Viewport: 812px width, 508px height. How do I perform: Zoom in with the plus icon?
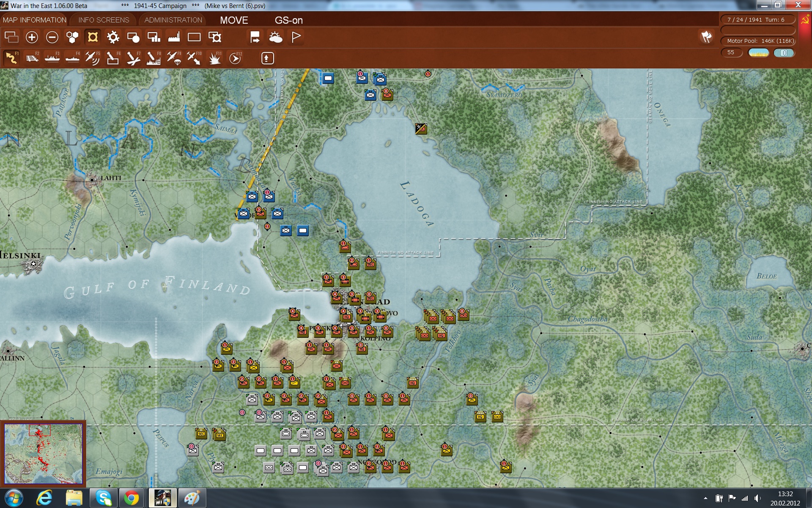click(x=32, y=37)
